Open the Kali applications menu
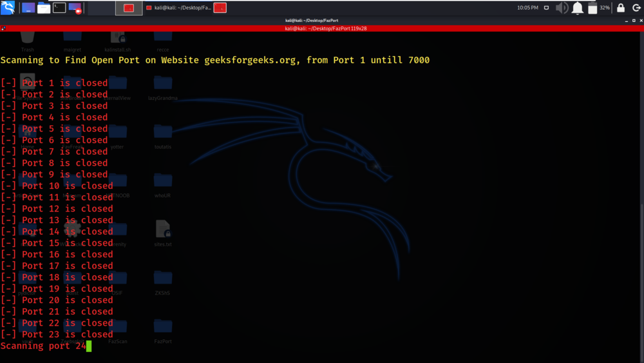Viewport: 644px width, 363px height. pyautogui.click(x=8, y=7)
